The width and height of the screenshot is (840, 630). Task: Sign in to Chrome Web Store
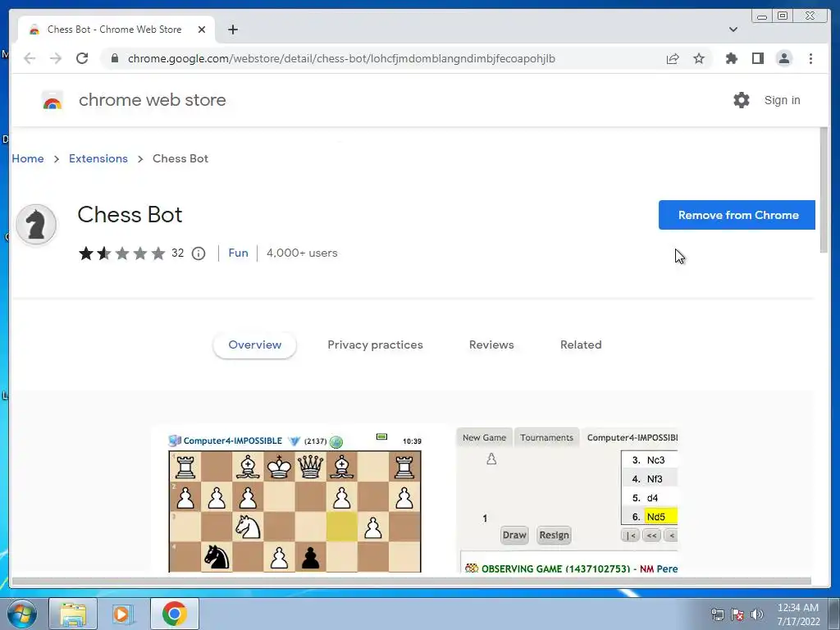tap(782, 100)
